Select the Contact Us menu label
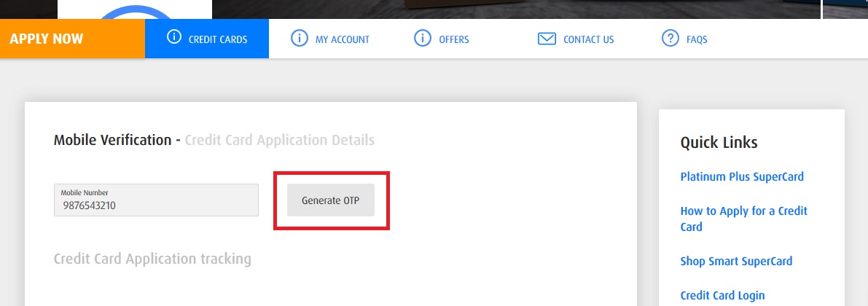 click(588, 39)
